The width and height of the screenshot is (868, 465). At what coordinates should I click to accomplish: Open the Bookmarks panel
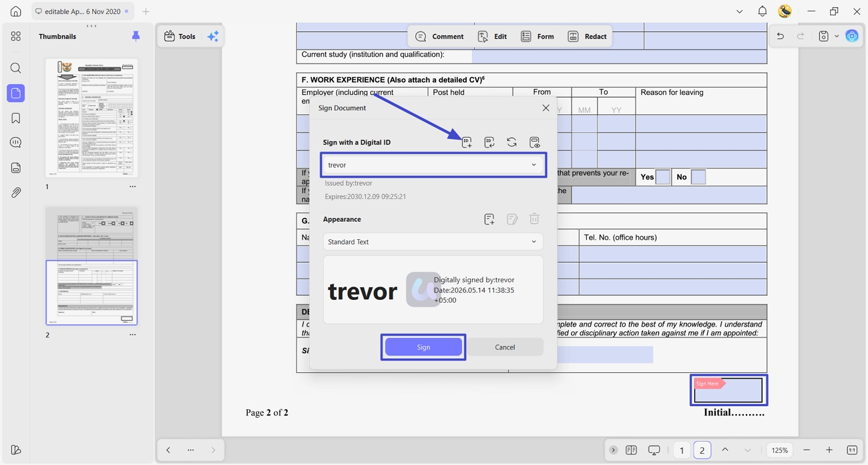[x=16, y=118]
